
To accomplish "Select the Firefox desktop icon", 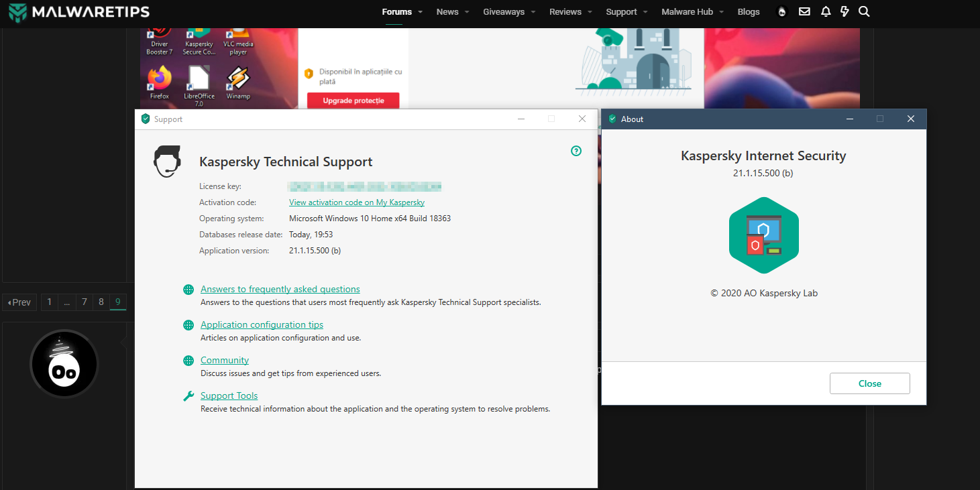I will click(160, 83).
